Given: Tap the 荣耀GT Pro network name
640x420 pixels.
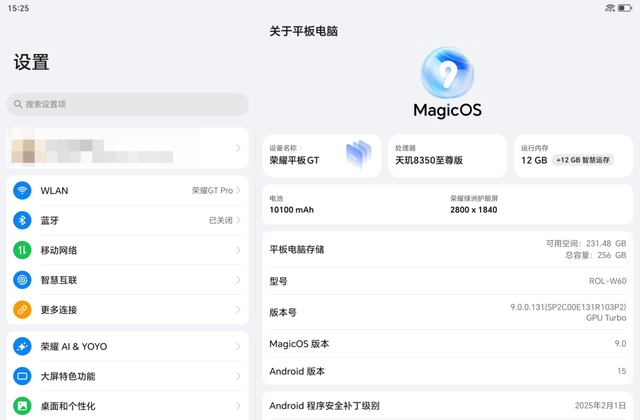Looking at the screenshot, I should pos(212,191).
